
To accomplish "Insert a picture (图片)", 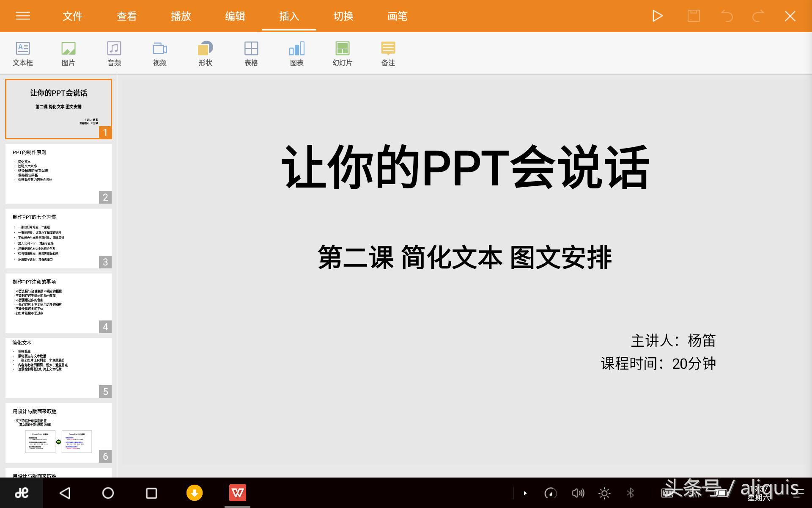I will click(x=68, y=53).
